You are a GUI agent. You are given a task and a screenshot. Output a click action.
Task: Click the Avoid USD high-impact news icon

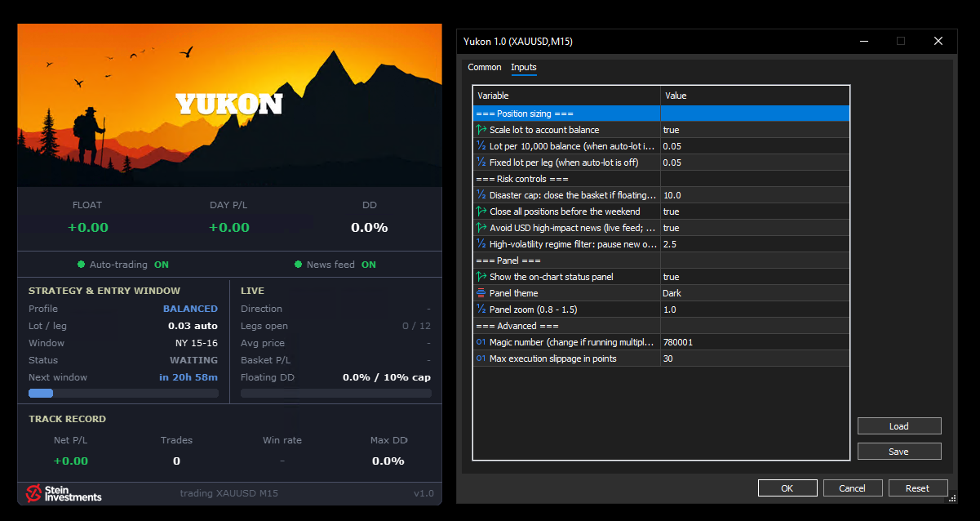coord(481,228)
